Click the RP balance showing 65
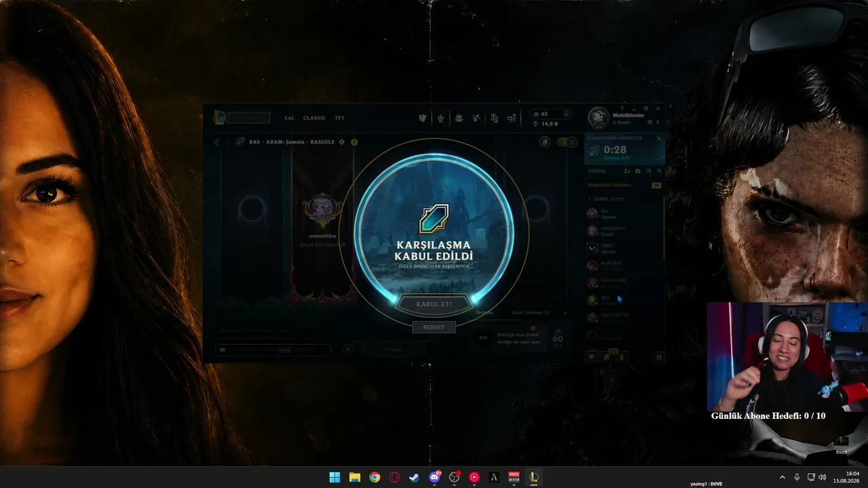 [544, 114]
